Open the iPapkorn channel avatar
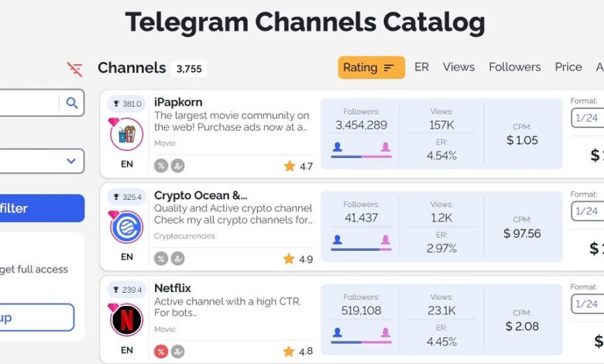604x364 pixels. tap(126, 134)
